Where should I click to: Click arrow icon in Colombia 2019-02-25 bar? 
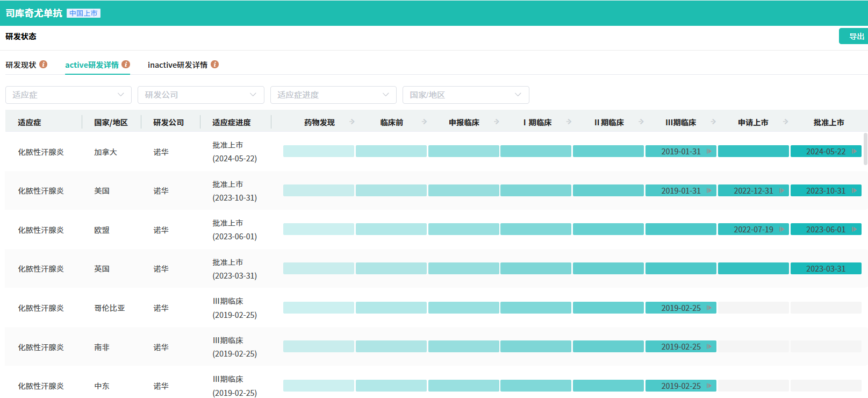tap(709, 308)
